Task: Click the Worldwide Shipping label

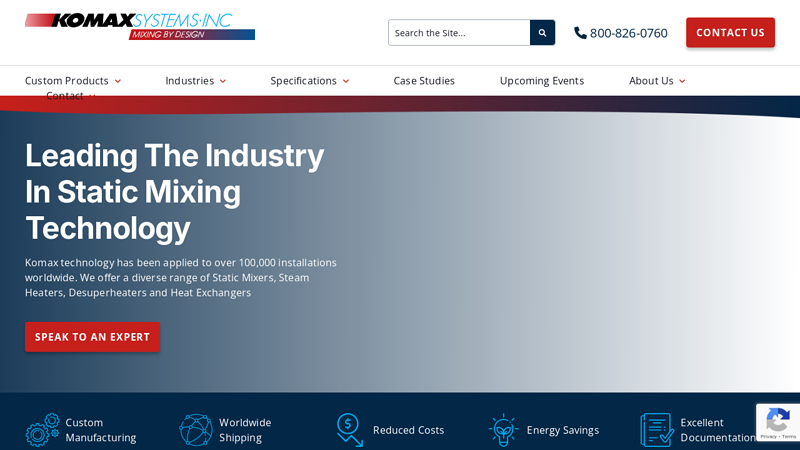Action: click(245, 430)
